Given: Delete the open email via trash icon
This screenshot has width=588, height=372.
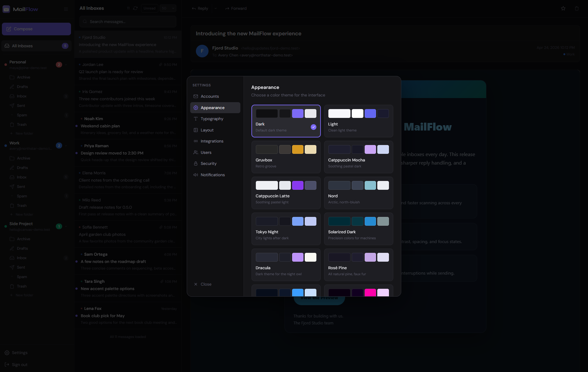Looking at the screenshot, I should 576,9.
